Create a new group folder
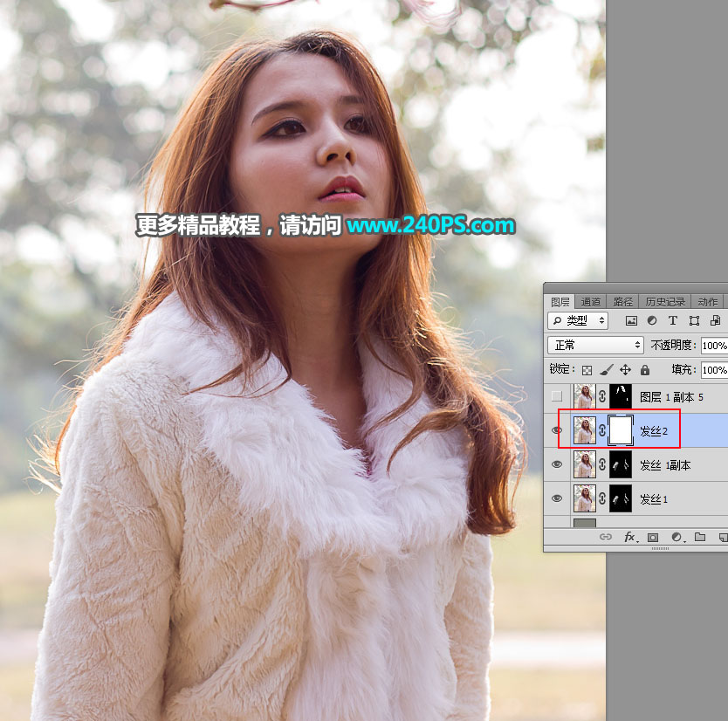 [x=700, y=538]
